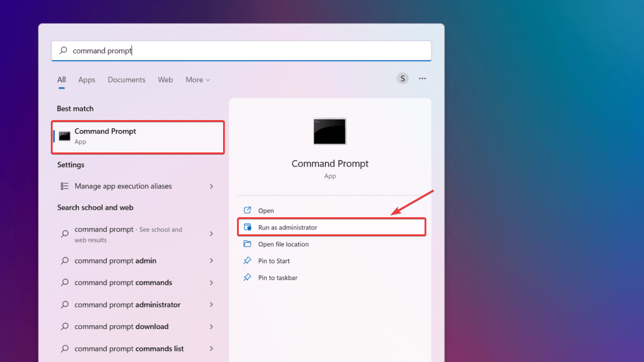Image resolution: width=644 pixels, height=362 pixels.
Task: Click the Open file location folder icon
Action: (247, 244)
